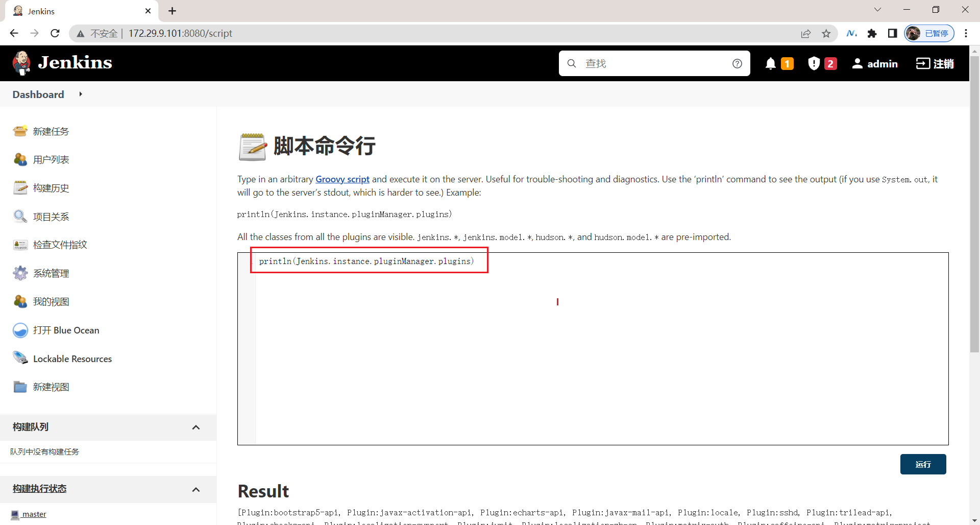Click the search help question-mark icon
The width and height of the screenshot is (980, 525).
[737, 63]
